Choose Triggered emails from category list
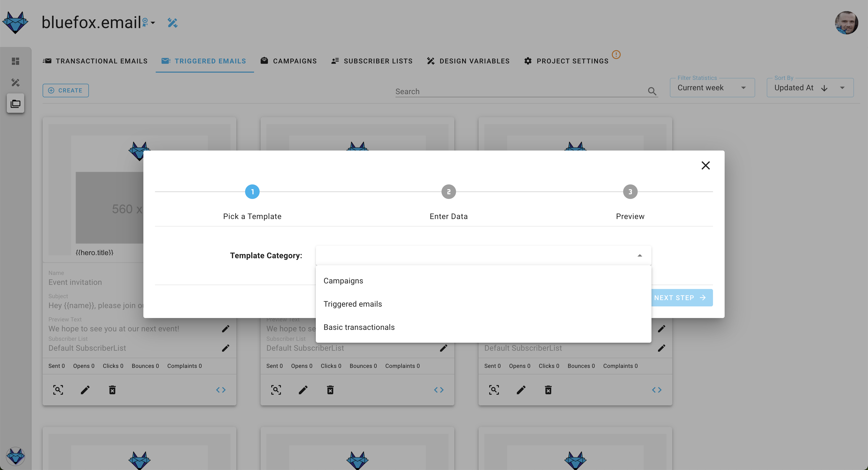This screenshot has height=470, width=868. [x=483, y=304]
